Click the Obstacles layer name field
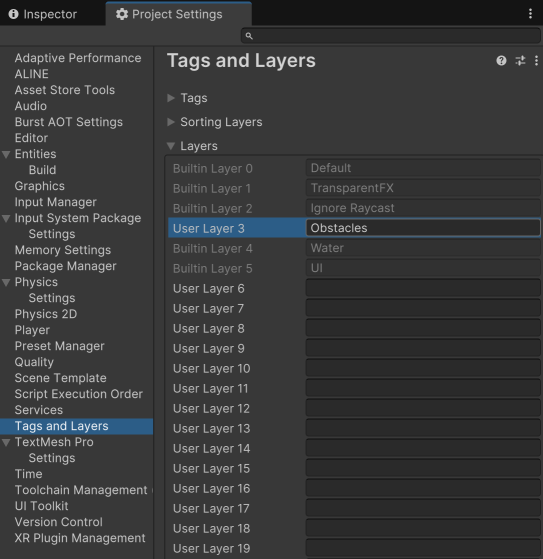543x559 pixels. (423, 228)
